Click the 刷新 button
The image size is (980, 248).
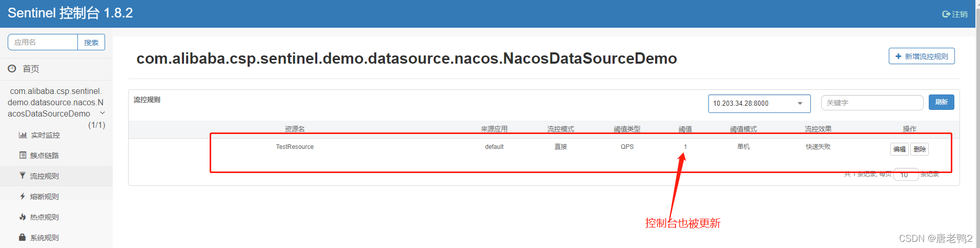tap(941, 102)
